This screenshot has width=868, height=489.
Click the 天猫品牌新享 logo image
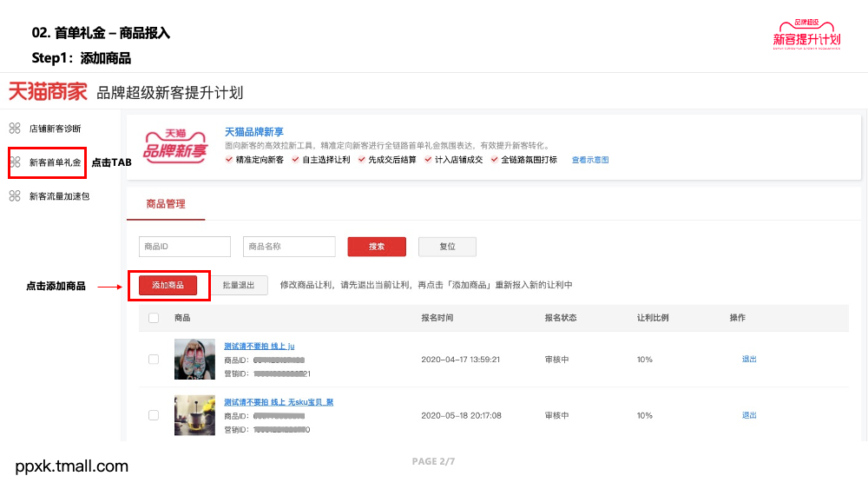tap(175, 147)
